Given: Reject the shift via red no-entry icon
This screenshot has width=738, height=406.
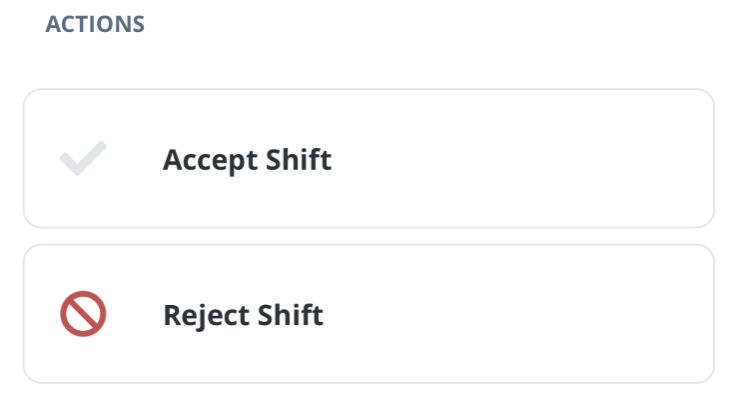Looking at the screenshot, I should click(83, 314).
